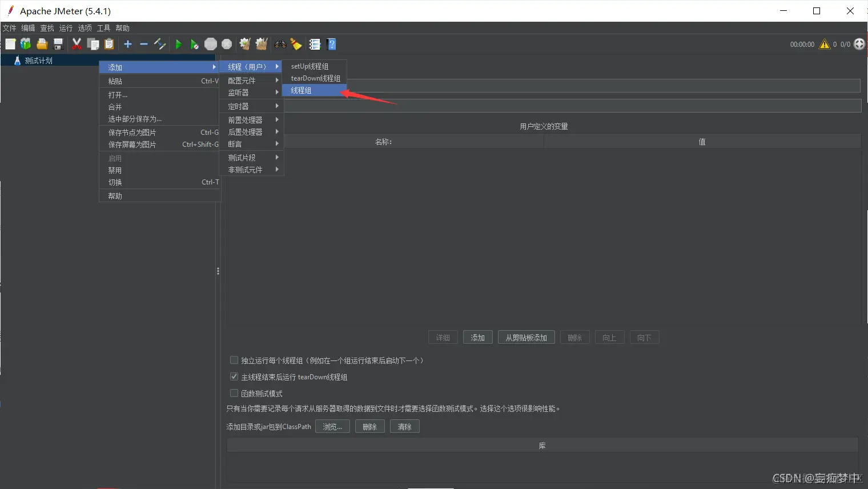
Task: Click the Cut scissors icon on the toolbar
Action: pyautogui.click(x=77, y=44)
